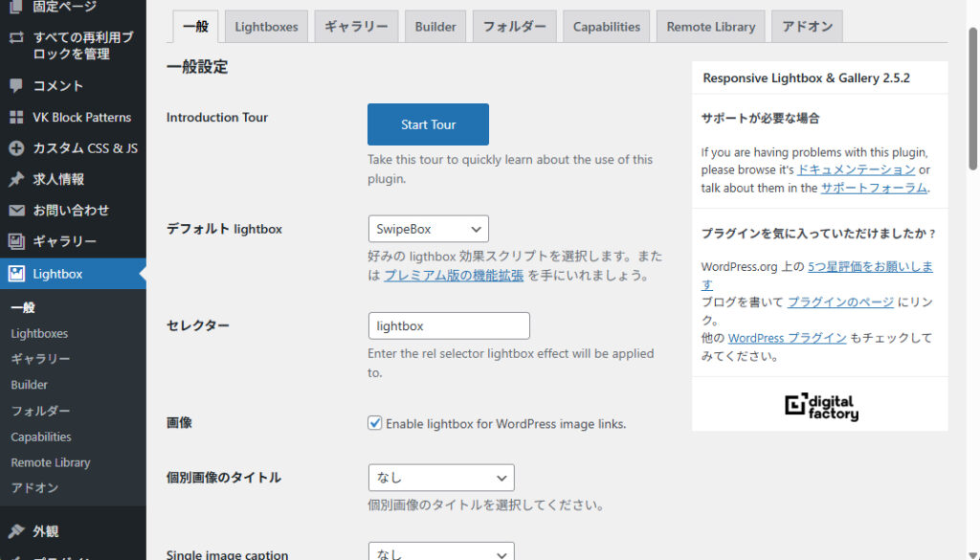The image size is (980, 560).
Task: Click the カスタム CSS & JS plus icon
Action: tap(17, 148)
